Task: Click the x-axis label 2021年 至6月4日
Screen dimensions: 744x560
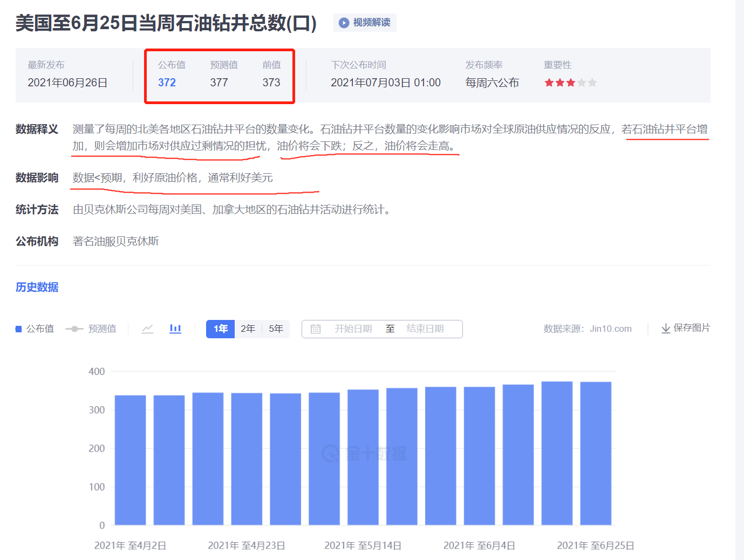Action: [x=479, y=545]
